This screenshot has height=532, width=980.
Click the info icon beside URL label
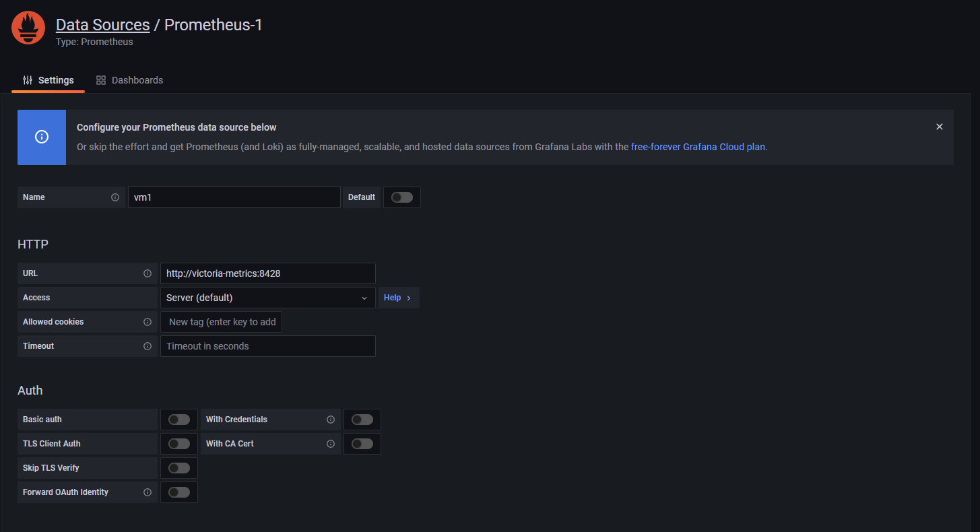coord(148,273)
